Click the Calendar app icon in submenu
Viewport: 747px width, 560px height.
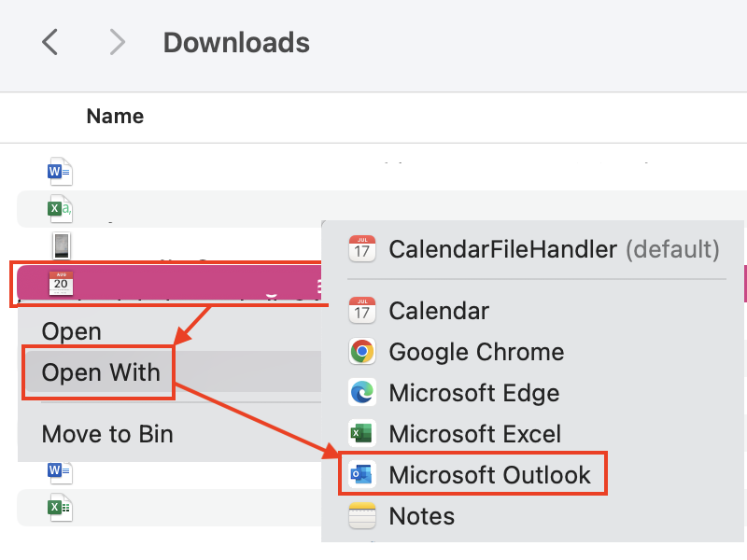[362, 311]
